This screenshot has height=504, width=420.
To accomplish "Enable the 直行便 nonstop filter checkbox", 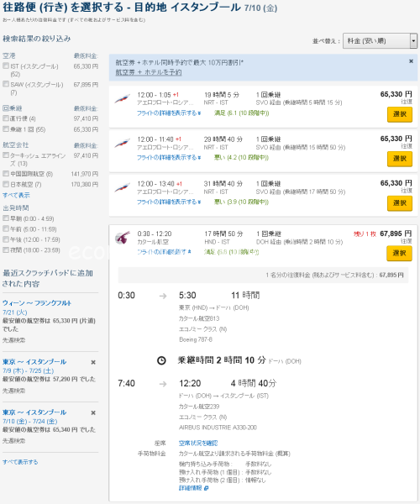I will (x=6, y=118).
